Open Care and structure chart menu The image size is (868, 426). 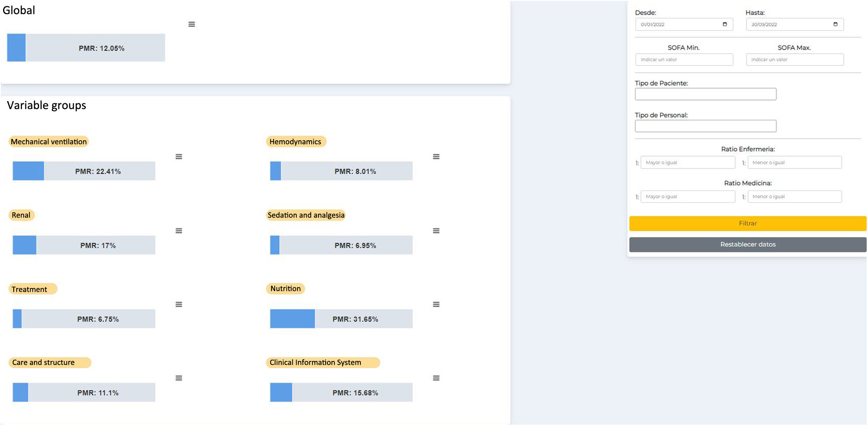(x=179, y=378)
